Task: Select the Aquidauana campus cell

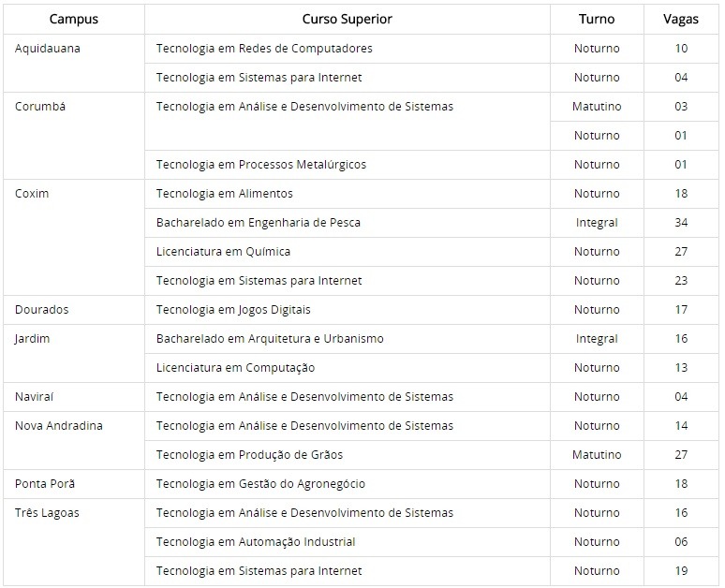Action: click(48, 49)
